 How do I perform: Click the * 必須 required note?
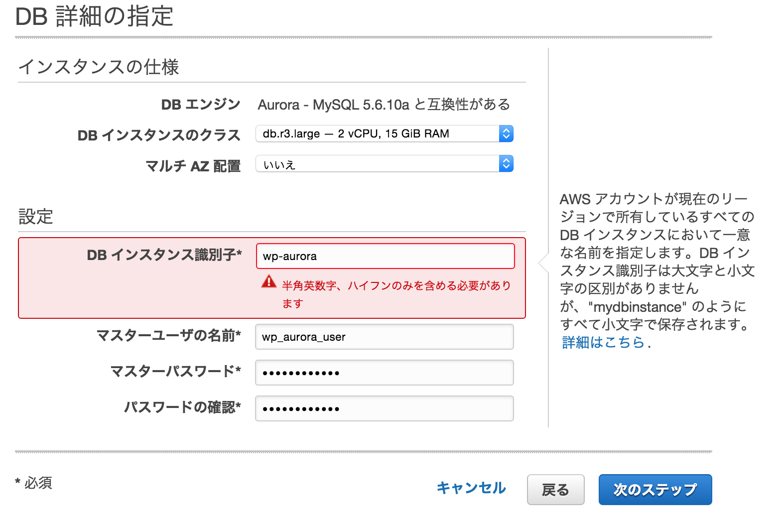click(33, 483)
